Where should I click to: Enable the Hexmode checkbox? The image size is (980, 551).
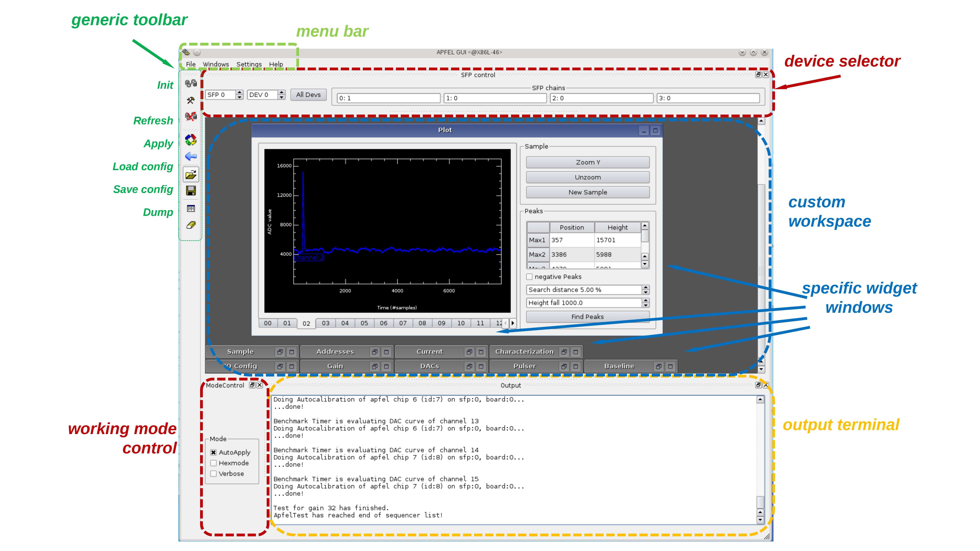coord(213,463)
